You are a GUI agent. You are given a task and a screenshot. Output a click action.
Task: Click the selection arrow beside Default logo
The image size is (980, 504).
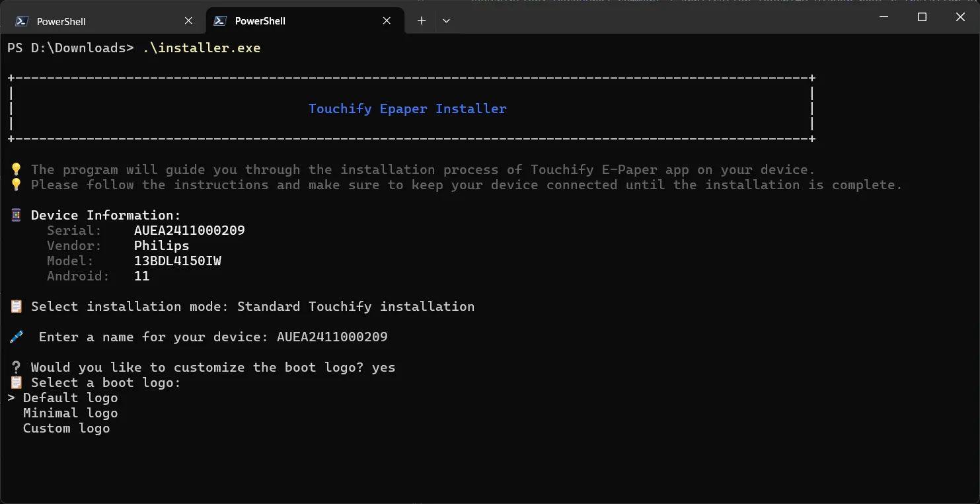pos(11,398)
